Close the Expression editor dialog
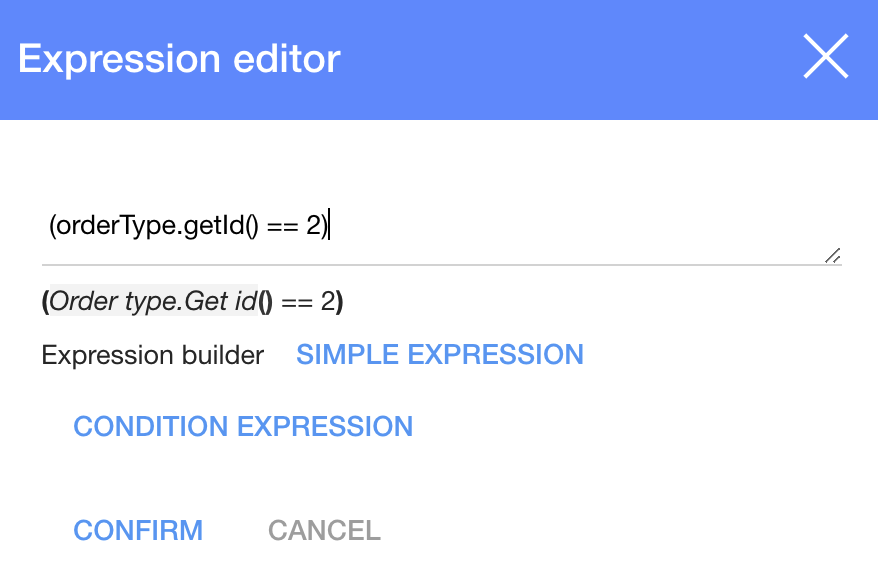Screen dimensions: 878x588 pos(826,57)
